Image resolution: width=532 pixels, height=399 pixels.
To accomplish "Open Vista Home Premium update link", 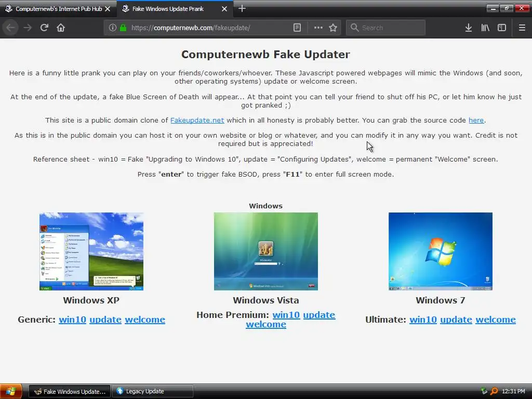I will 320,315.
